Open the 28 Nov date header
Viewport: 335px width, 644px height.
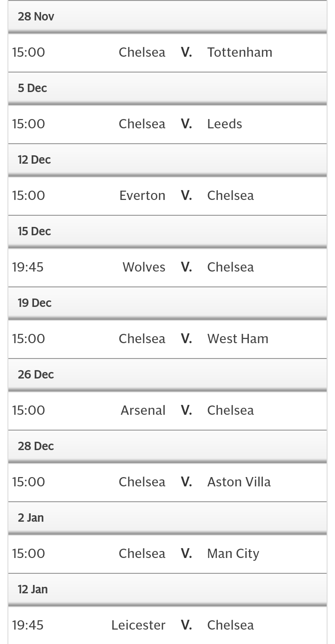pyautogui.click(x=36, y=17)
